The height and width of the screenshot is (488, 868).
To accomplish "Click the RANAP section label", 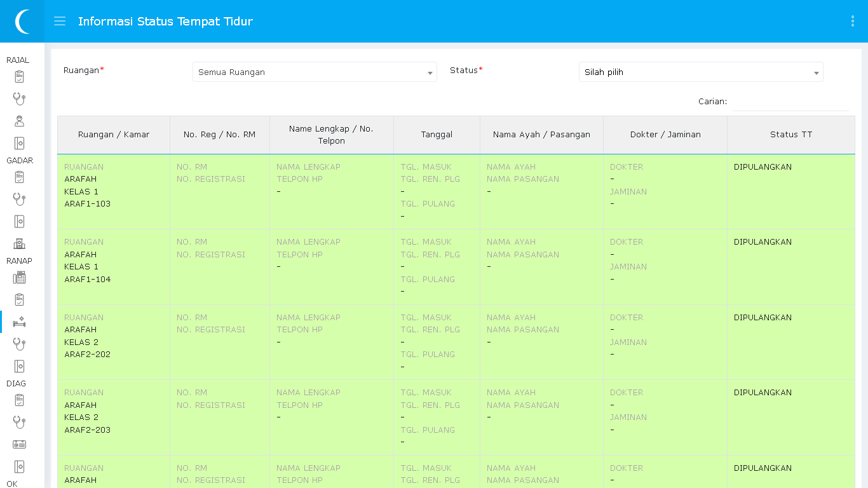I will point(19,261).
